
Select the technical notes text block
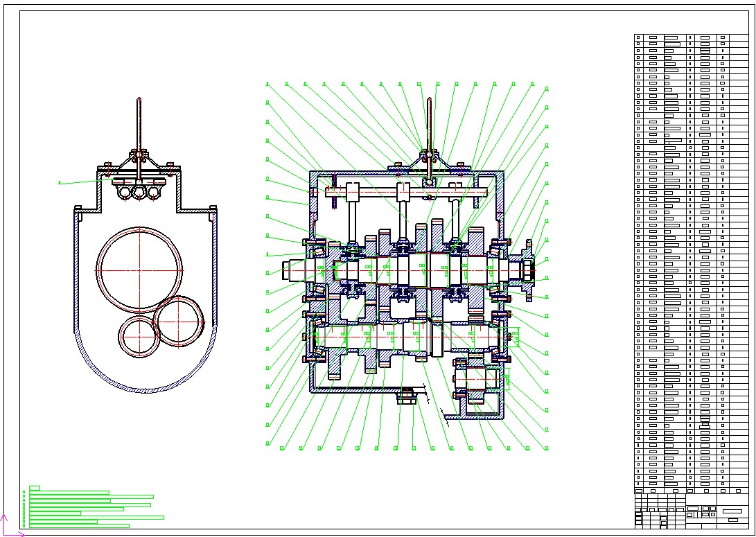90,508
